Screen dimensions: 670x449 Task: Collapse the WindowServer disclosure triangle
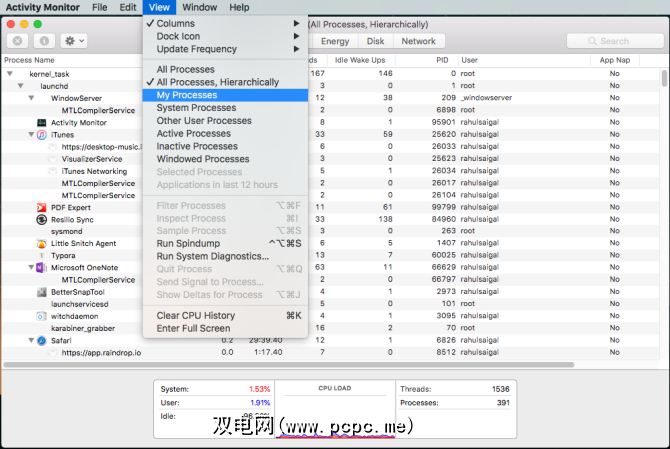(x=31, y=98)
